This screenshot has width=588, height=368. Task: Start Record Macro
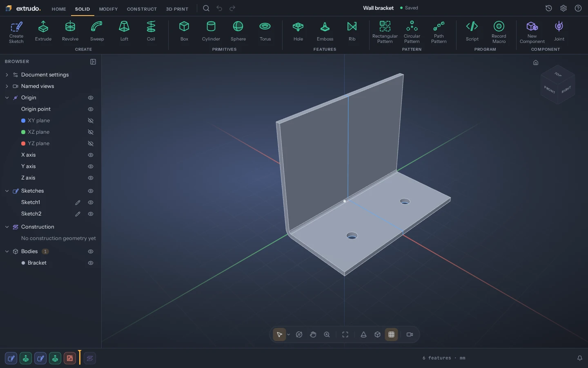[499, 32]
